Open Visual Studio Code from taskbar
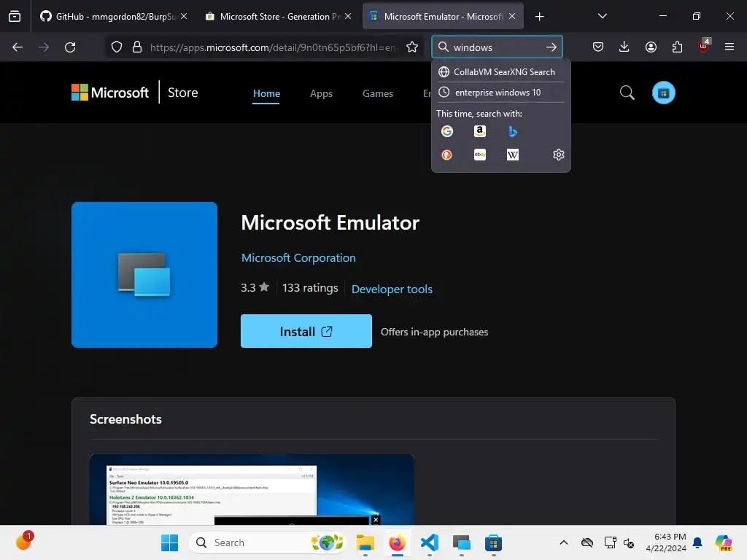This screenshot has width=747, height=560. 430,542
